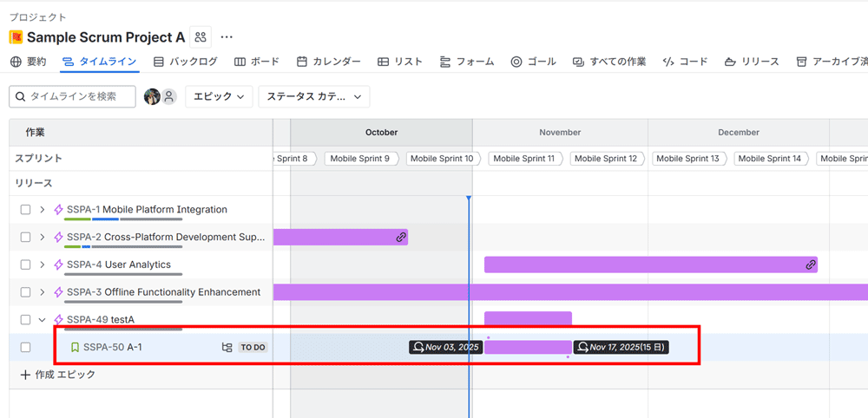Screen dimensions: 868x418
Task: Tick the checkbox for SSPA-4 User Analytics
Action: pyautogui.click(x=25, y=265)
